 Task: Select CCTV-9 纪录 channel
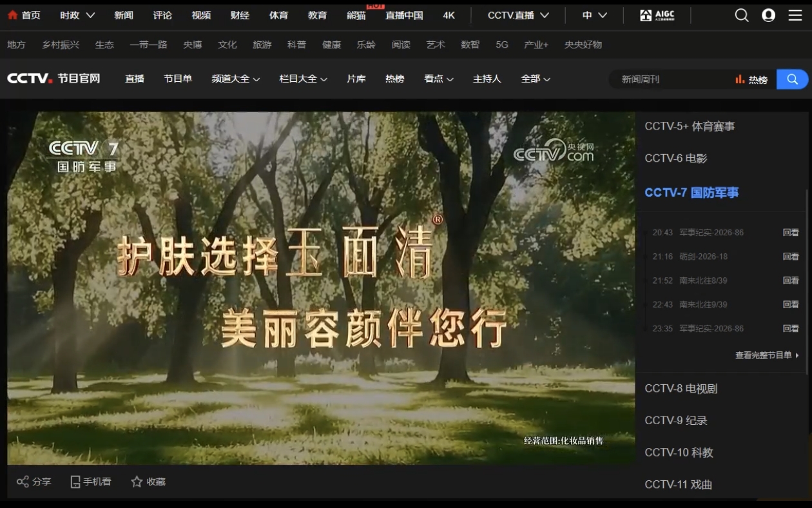[x=676, y=420]
